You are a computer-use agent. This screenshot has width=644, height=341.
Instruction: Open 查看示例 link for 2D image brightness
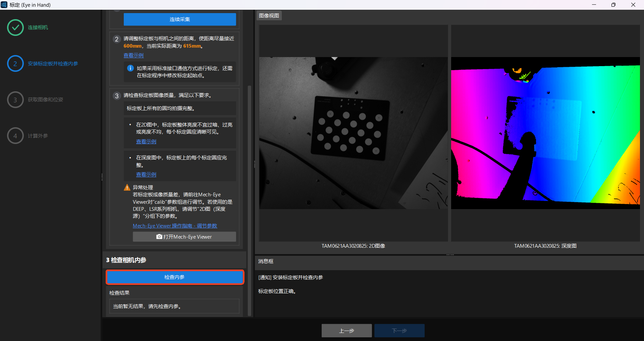point(146,142)
